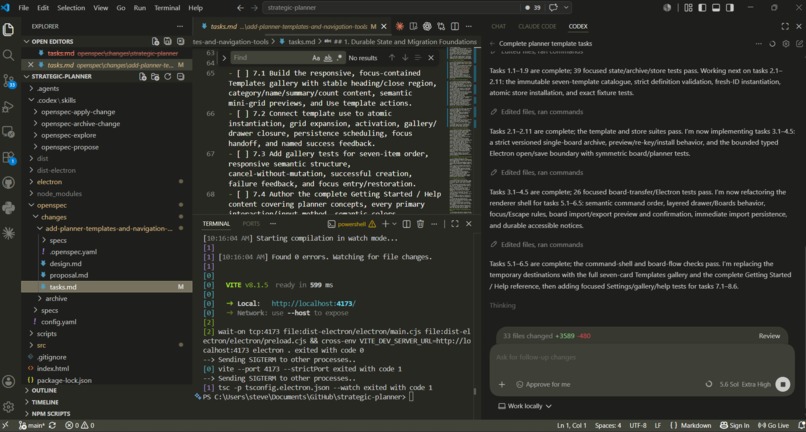
Task: Open the Extensions view in activity bar
Action: [x=8, y=157]
